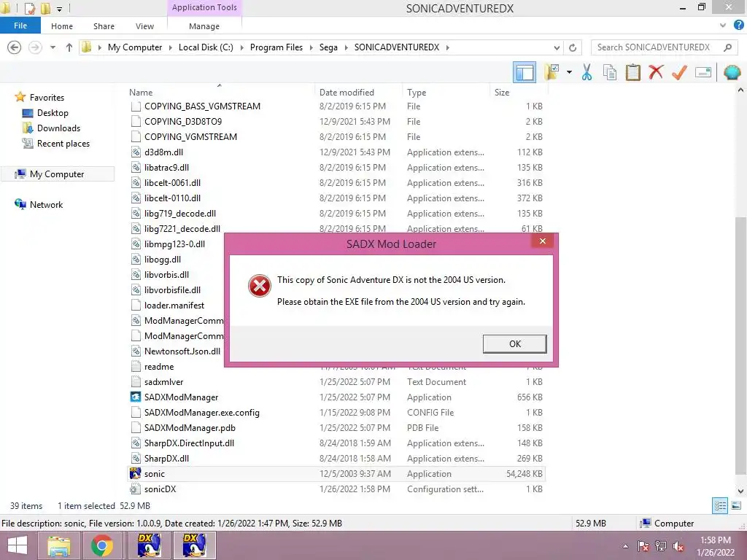Open the folder options dropdown arrow
This screenshot has width=747, height=560.
tap(569, 72)
